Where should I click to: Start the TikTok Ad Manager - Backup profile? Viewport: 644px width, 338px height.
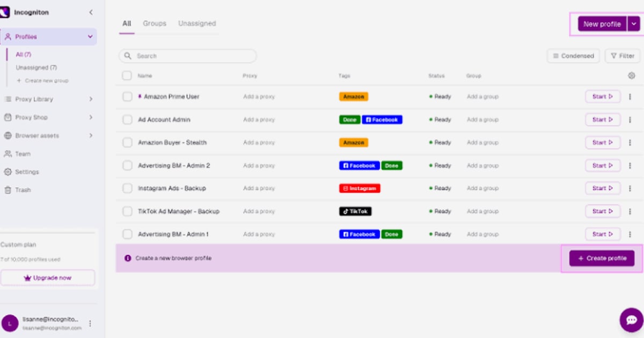pyautogui.click(x=603, y=211)
